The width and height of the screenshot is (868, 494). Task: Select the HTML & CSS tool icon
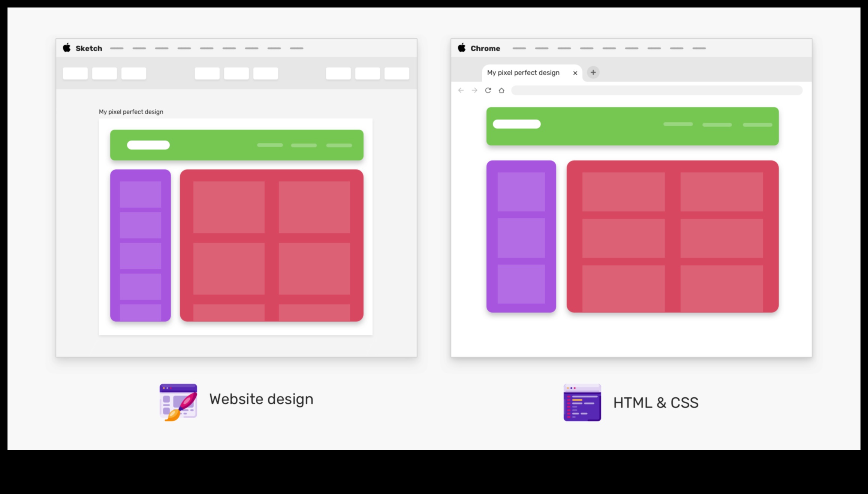[x=582, y=402]
